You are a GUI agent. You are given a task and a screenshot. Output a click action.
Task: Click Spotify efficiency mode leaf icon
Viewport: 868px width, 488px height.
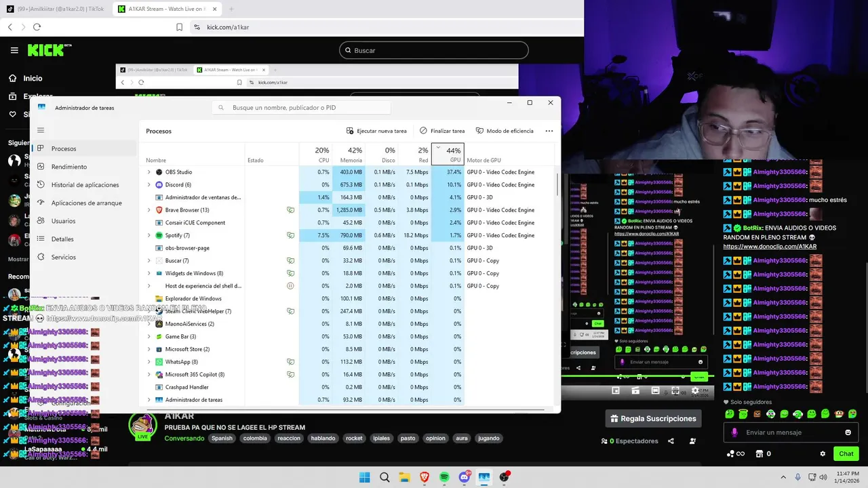290,235
